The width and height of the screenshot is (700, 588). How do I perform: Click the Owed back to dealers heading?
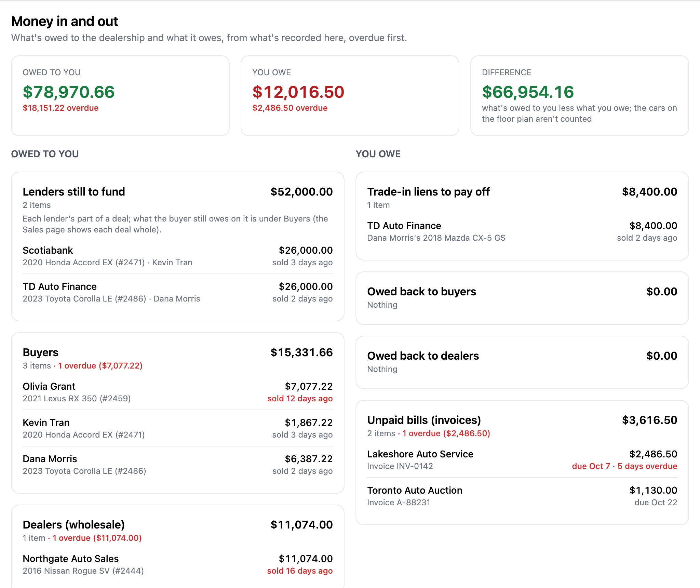tap(423, 356)
